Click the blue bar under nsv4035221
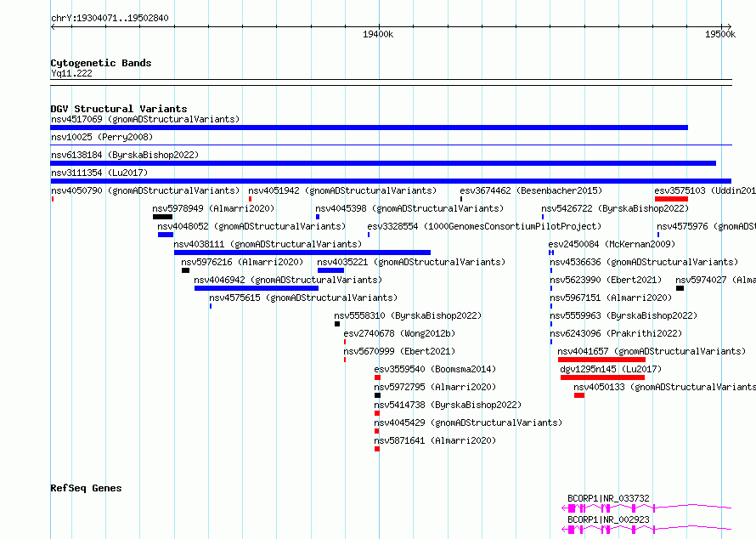756x539 pixels. (330, 270)
